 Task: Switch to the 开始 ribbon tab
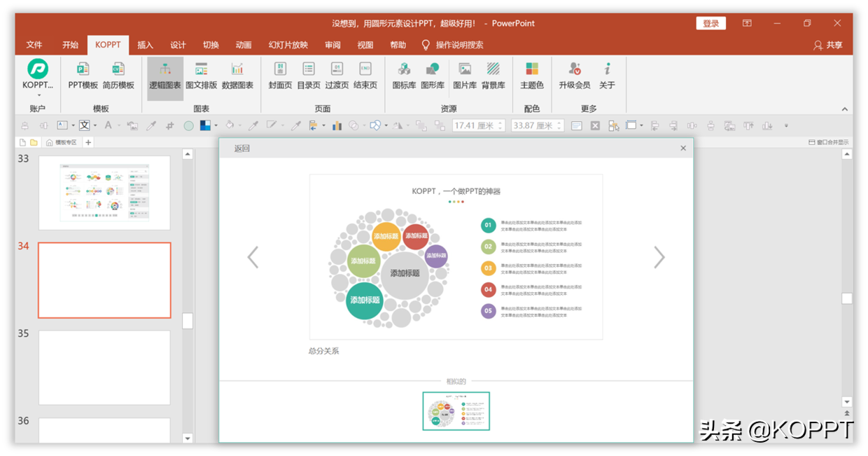point(70,45)
